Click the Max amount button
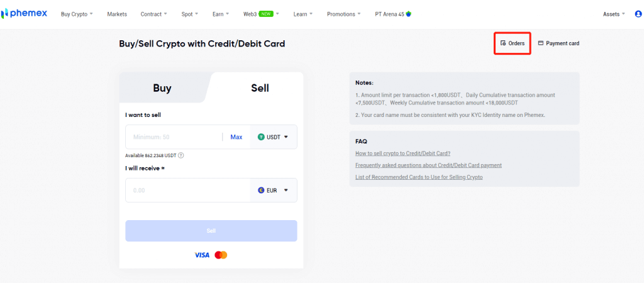The image size is (644, 283). (x=236, y=137)
